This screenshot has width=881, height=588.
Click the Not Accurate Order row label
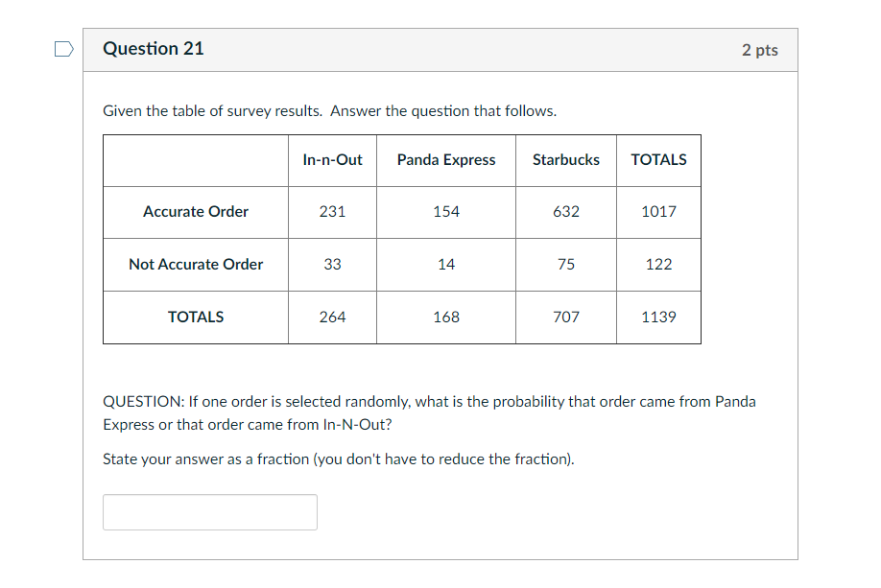pyautogui.click(x=195, y=265)
